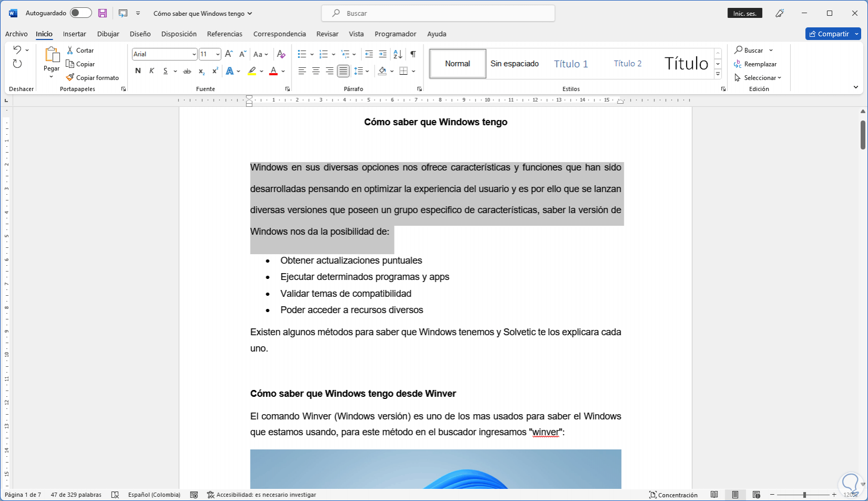
Task: Click the Inic. ses. sign-in button
Action: tap(745, 13)
